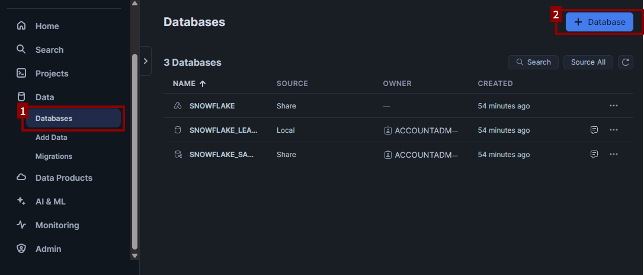Open AI & ML in sidebar

(50, 202)
